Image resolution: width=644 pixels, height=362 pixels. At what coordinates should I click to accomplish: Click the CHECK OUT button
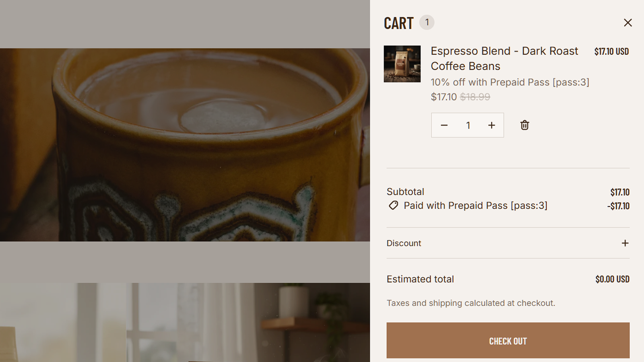click(x=508, y=340)
